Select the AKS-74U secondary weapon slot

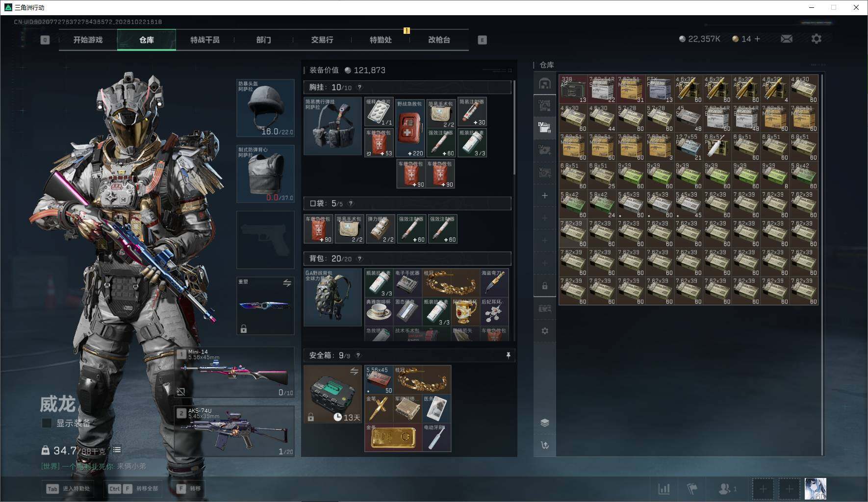point(235,431)
